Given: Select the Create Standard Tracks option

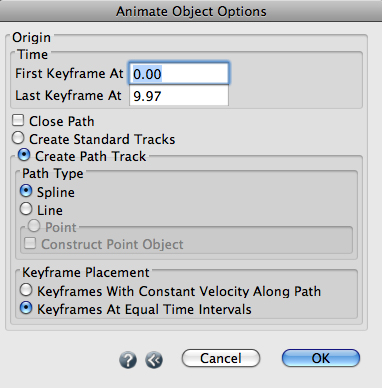Looking at the screenshot, I should tap(18, 138).
